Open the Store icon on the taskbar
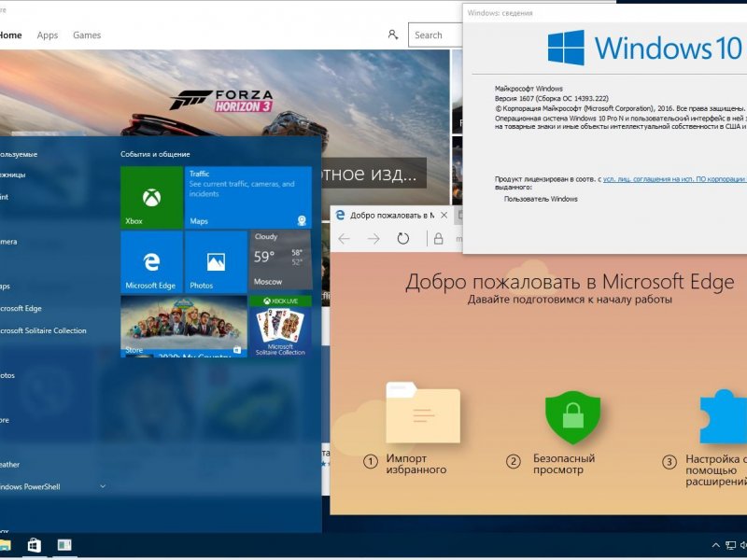747x560 pixels. 35,545
